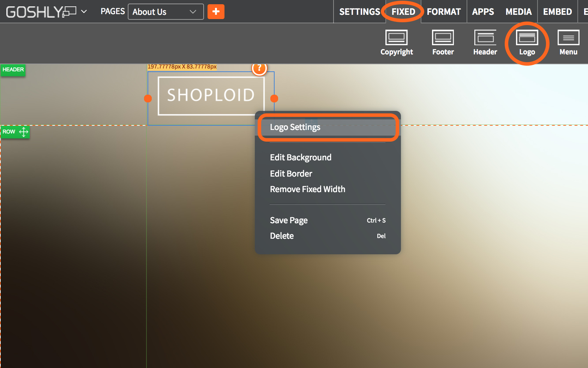The image size is (588, 368).
Task: Select the HEADER section label
Action: [13, 70]
